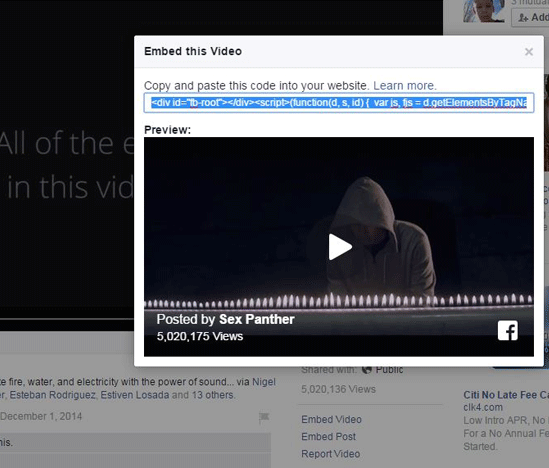Click the 5,020,175 Views text in preview

click(x=200, y=336)
